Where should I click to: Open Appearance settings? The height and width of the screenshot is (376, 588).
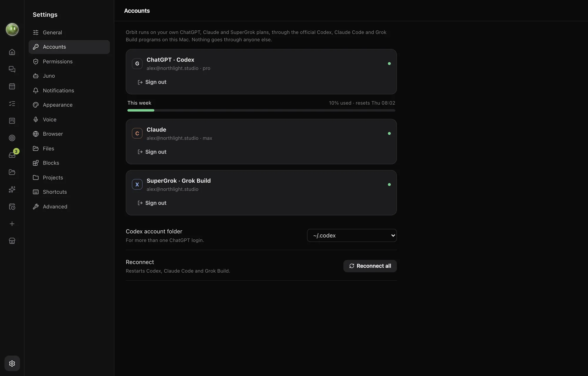click(69, 105)
